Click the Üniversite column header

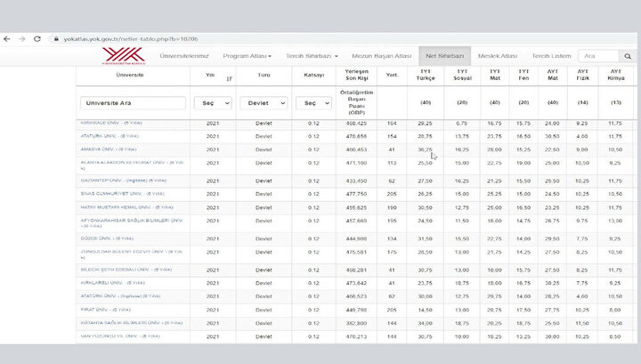point(130,75)
